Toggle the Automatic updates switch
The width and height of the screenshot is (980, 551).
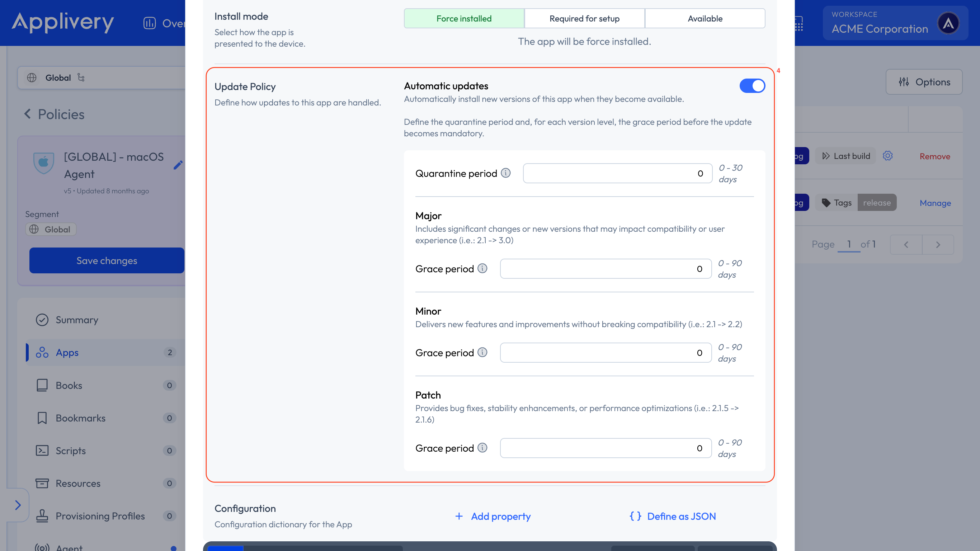point(752,86)
